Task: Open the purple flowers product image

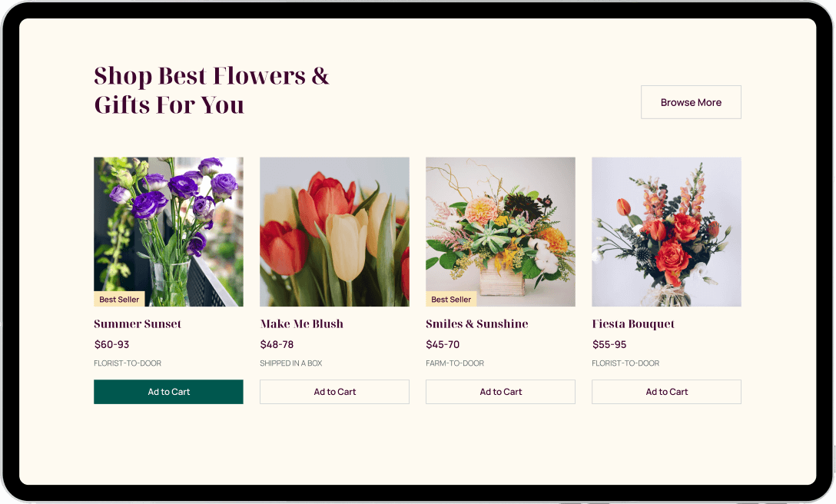Action: click(168, 231)
